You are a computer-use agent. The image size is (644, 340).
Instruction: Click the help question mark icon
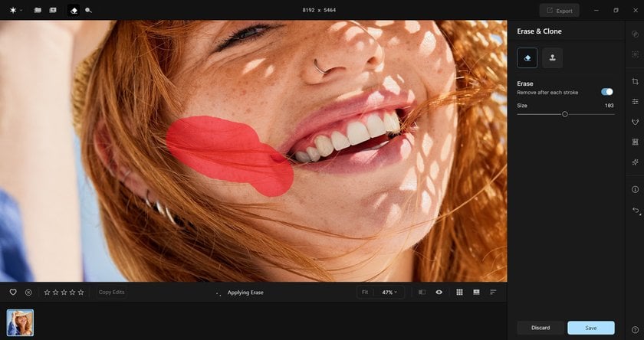635,330
